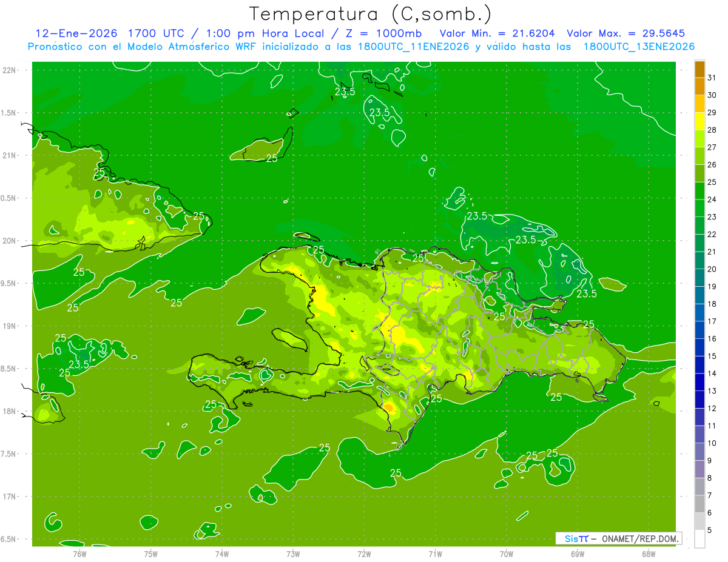Click the bright yellow legend swatch between 28 and 29
This screenshot has width=728, height=562.
699,121
